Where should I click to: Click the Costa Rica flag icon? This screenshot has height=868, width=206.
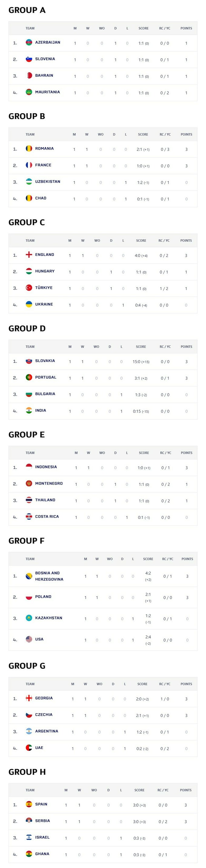29,517
